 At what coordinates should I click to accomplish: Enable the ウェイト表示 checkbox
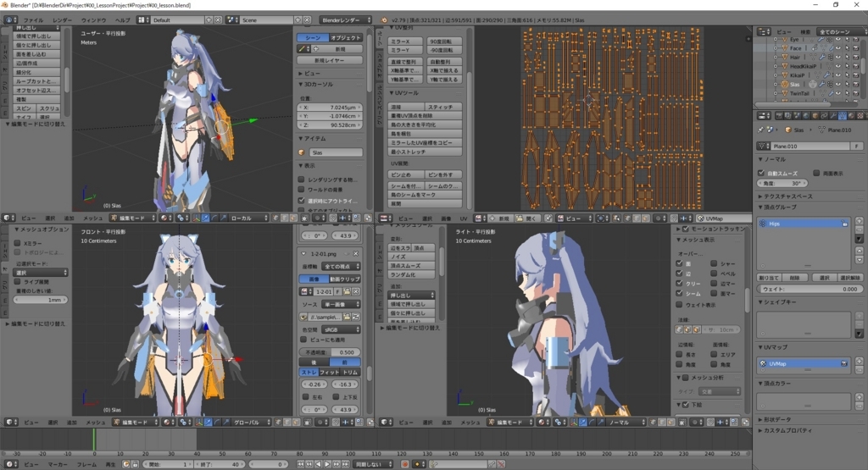click(679, 305)
